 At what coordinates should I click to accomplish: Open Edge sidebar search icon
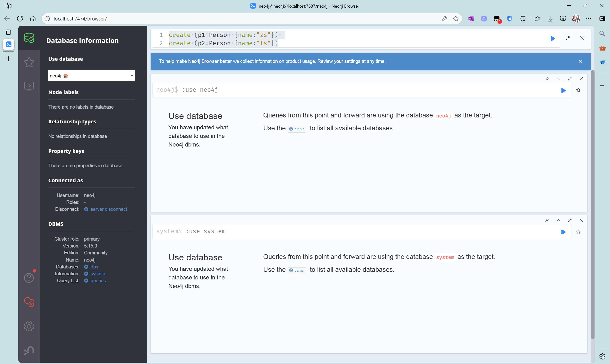602,33
